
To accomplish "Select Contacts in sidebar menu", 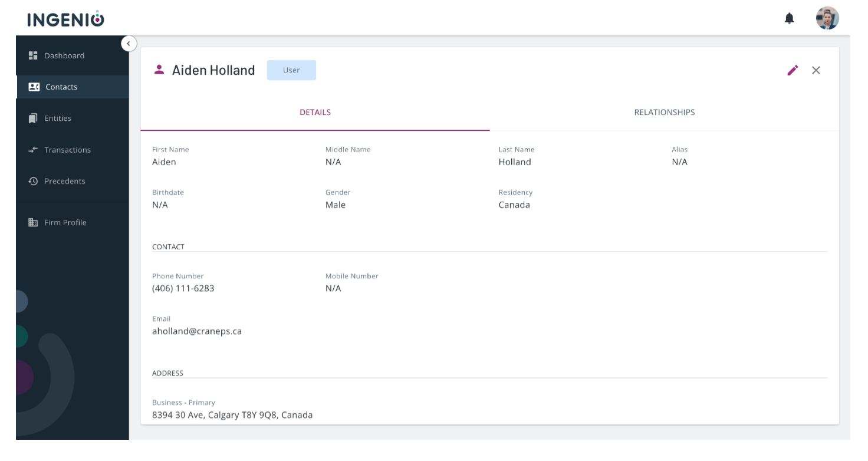I will [72, 87].
